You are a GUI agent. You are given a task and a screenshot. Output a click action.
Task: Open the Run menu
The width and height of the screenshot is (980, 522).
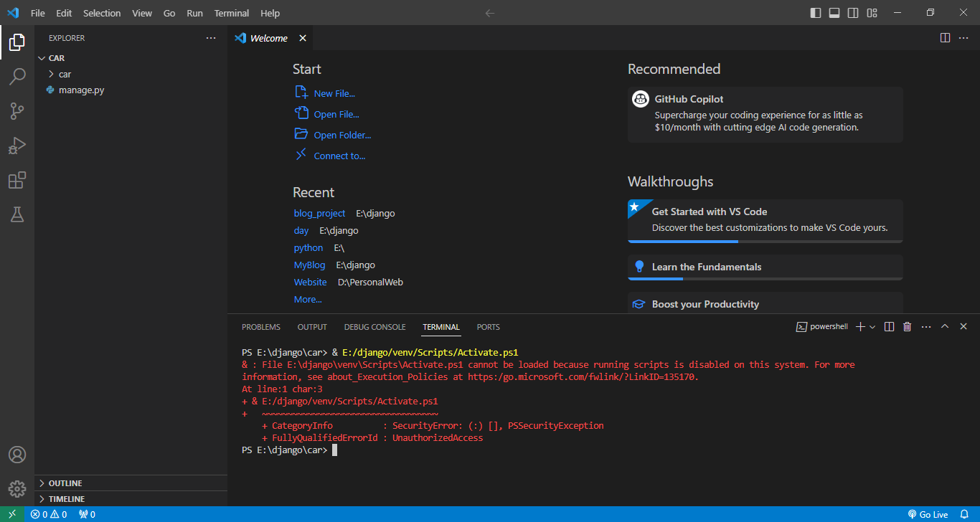click(x=194, y=13)
